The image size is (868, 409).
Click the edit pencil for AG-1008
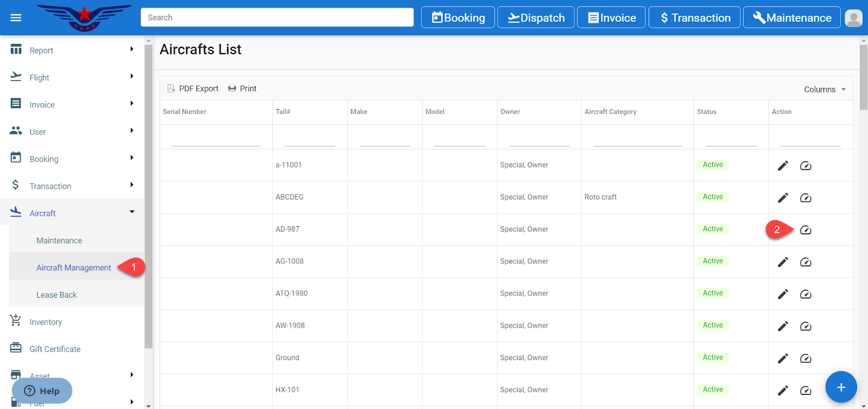point(782,262)
